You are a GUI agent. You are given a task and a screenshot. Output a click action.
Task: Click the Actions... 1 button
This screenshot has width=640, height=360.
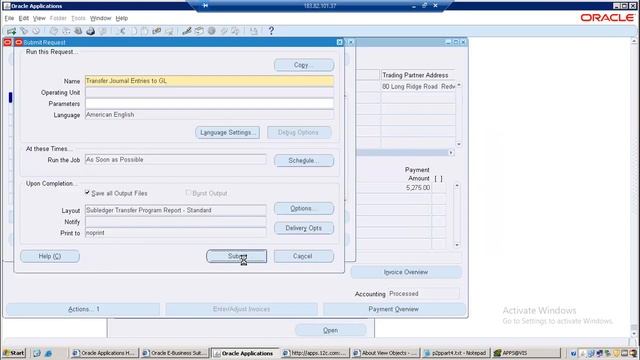(x=83, y=309)
